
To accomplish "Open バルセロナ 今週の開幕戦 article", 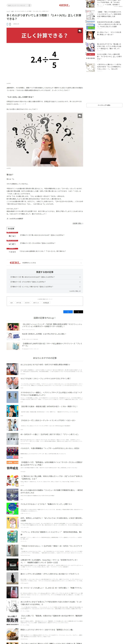I will [x=50, y=448].
